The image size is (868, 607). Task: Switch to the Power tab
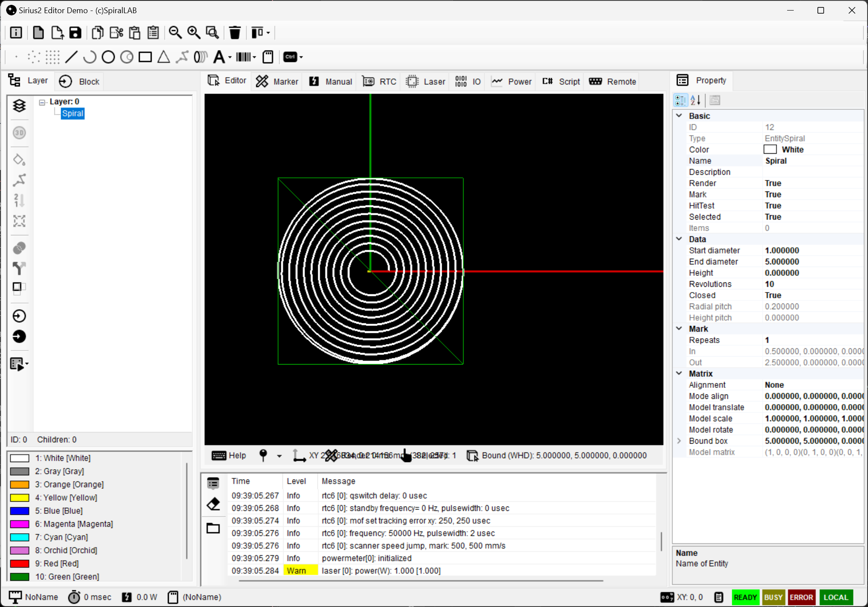click(512, 81)
